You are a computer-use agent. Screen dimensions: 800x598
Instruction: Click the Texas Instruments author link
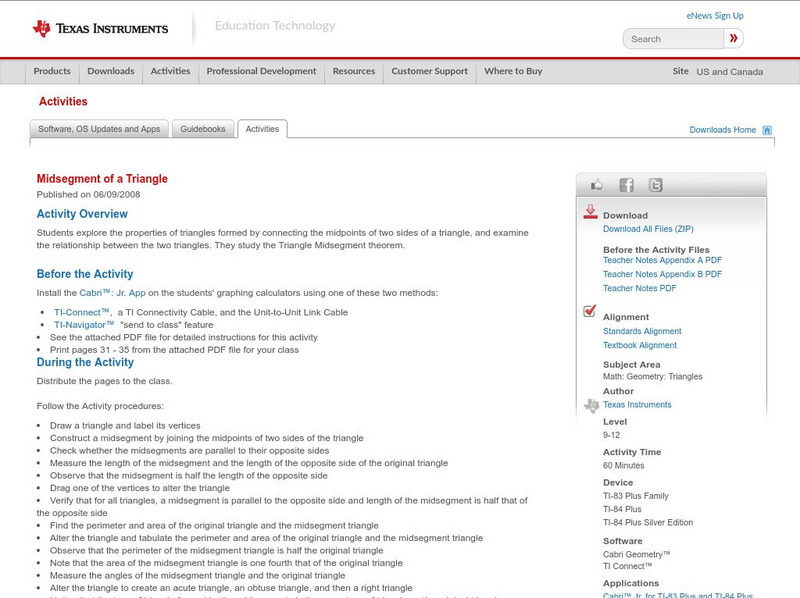tap(637, 405)
